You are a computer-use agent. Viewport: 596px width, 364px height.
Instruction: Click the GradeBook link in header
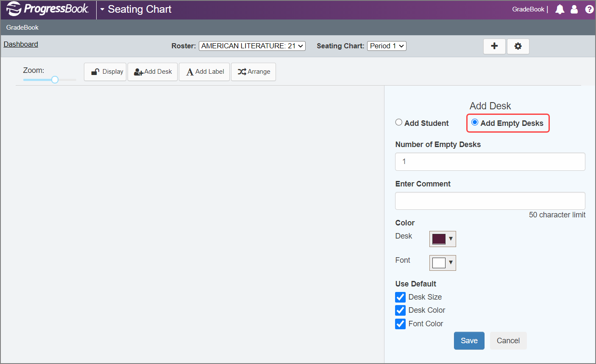click(x=528, y=9)
